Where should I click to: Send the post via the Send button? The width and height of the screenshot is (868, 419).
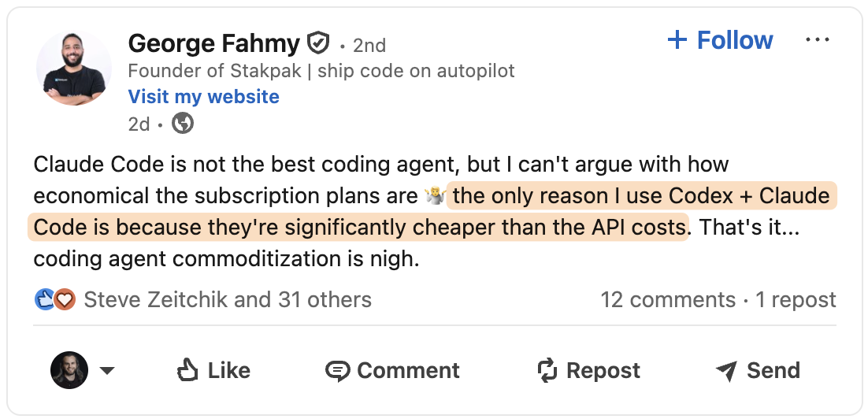pyautogui.click(x=758, y=370)
